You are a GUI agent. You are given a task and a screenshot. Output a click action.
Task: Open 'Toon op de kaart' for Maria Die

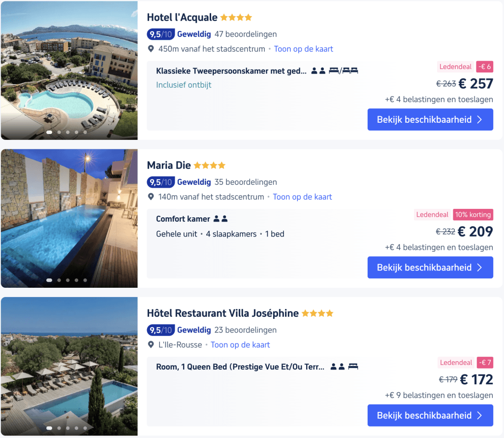pyautogui.click(x=302, y=197)
